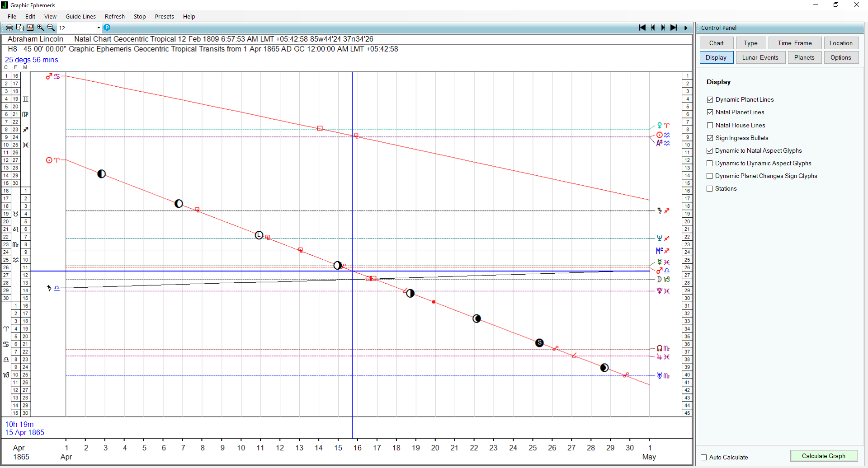Click the Zoom In magnifier icon
This screenshot has height=468, width=868.
[41, 28]
